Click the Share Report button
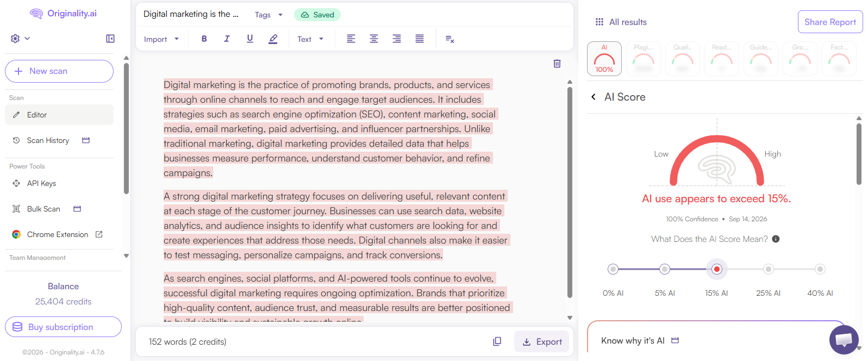Viewport: 868px width, 361px height. pyautogui.click(x=830, y=22)
